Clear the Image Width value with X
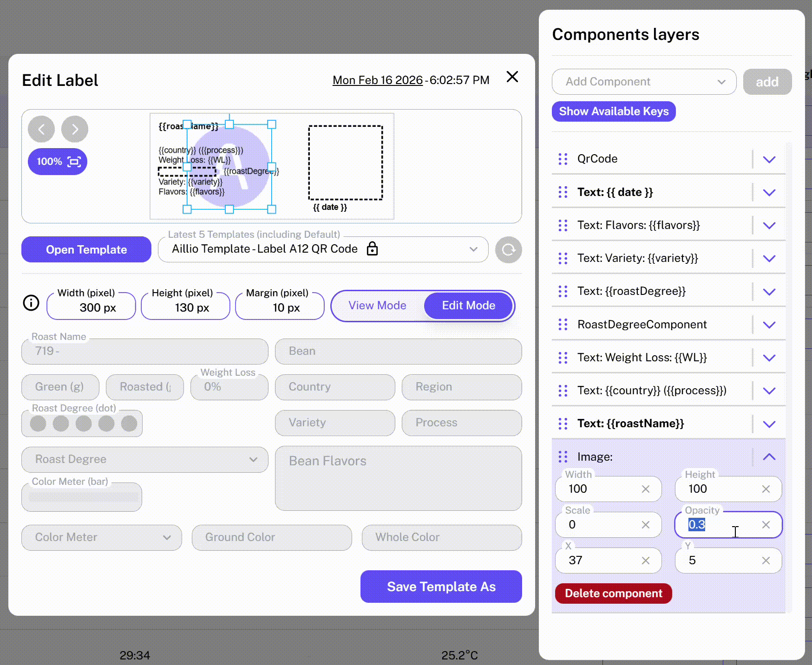The height and width of the screenshot is (665, 812). 645,489
